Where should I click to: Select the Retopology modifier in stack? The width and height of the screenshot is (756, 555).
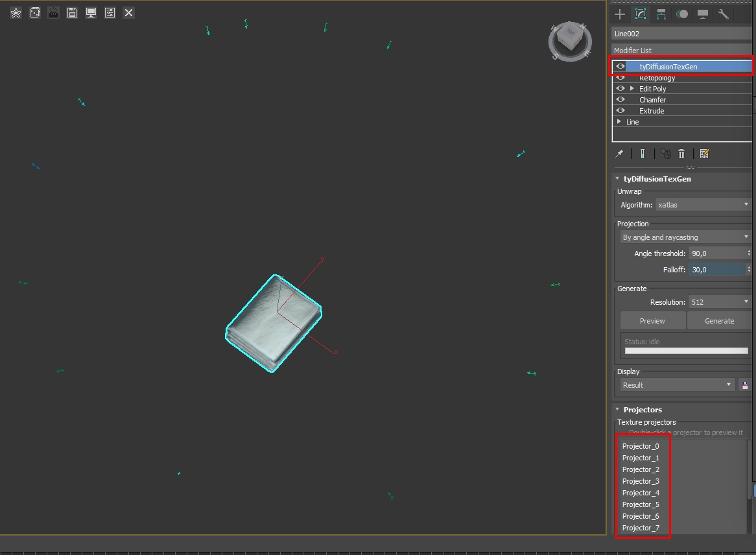(657, 78)
